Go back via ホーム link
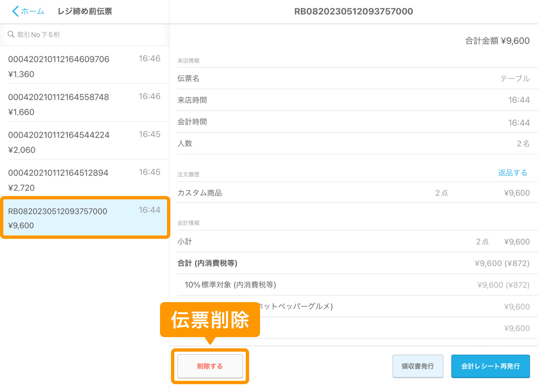 coord(33,11)
